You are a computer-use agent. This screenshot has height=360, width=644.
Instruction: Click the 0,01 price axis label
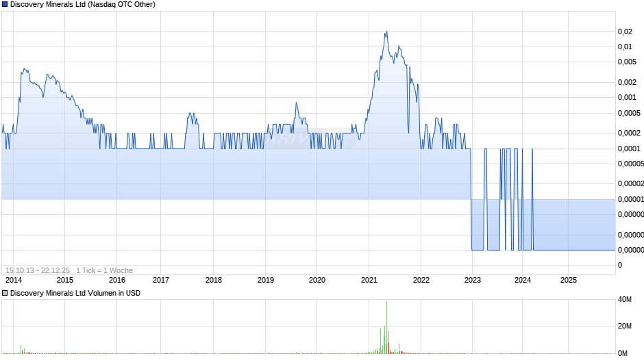click(x=625, y=47)
